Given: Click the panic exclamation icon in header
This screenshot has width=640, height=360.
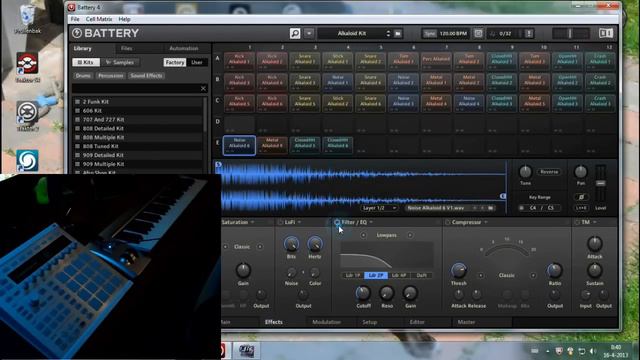Looking at the screenshot, I should [529, 33].
